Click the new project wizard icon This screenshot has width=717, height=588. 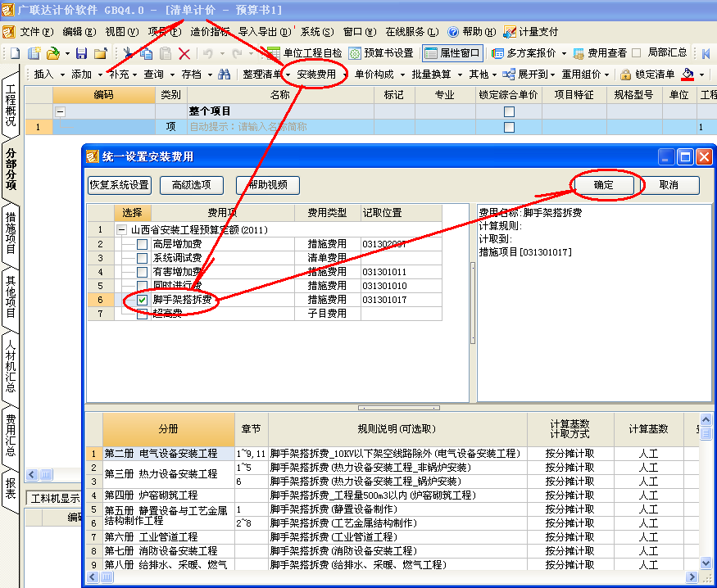(x=34, y=53)
